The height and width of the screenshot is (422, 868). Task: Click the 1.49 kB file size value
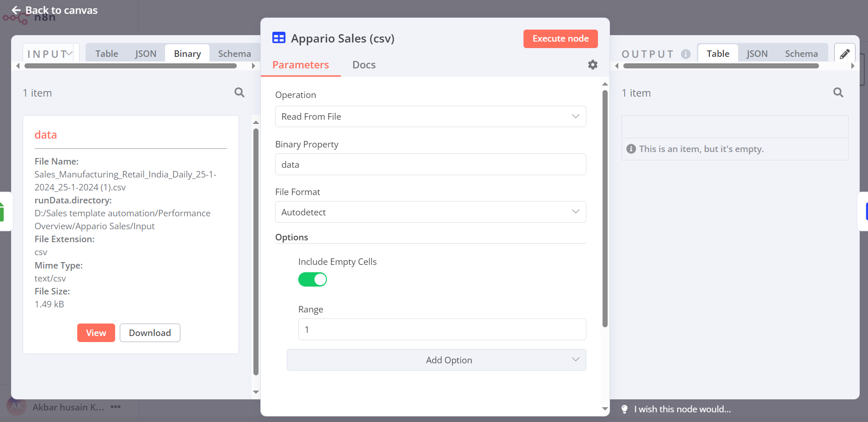point(49,304)
